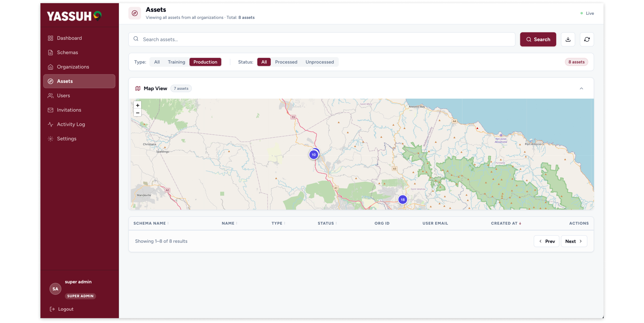Go to the Next results page
The height and width of the screenshot is (323, 644).
[x=574, y=241]
